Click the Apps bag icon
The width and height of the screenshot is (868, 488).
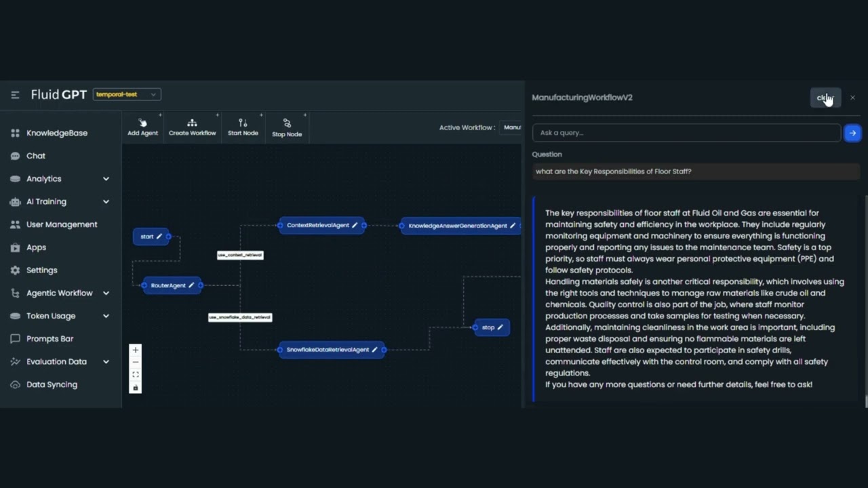click(x=15, y=247)
